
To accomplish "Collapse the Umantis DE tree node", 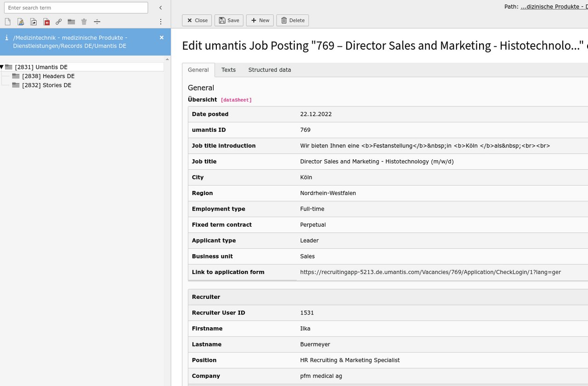I will click(x=2, y=67).
